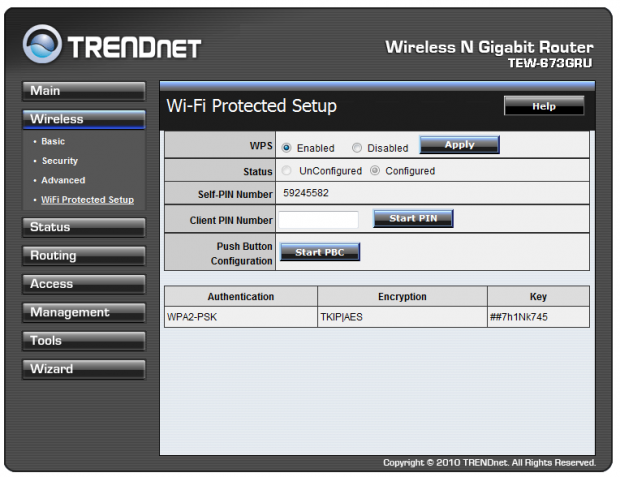Select the WPS Enabled radio button

[286, 148]
